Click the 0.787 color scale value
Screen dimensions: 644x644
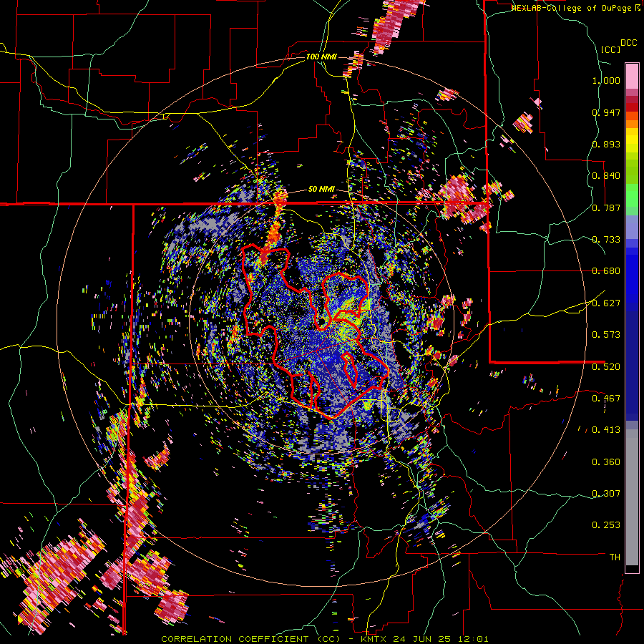pos(606,208)
